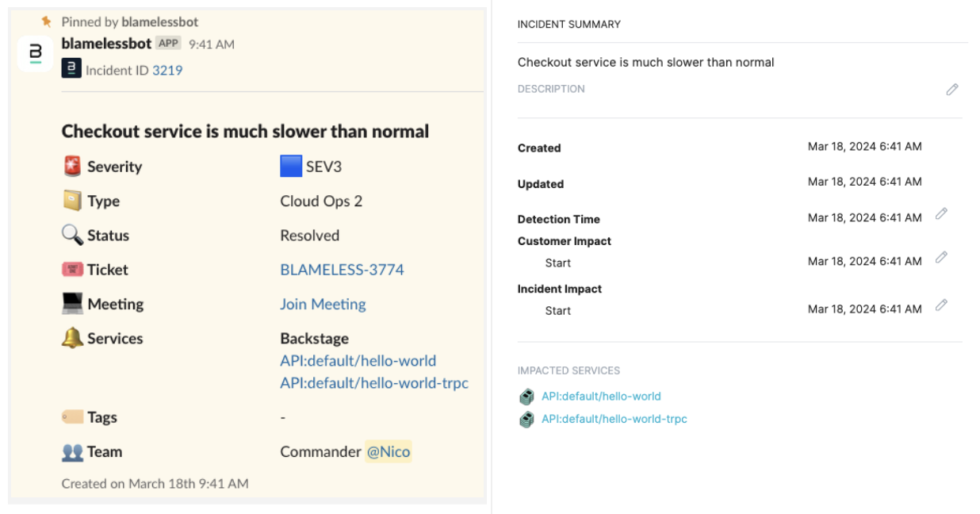Click the APP badge next to blamelessbot
The image size is (980, 514).
168,43
